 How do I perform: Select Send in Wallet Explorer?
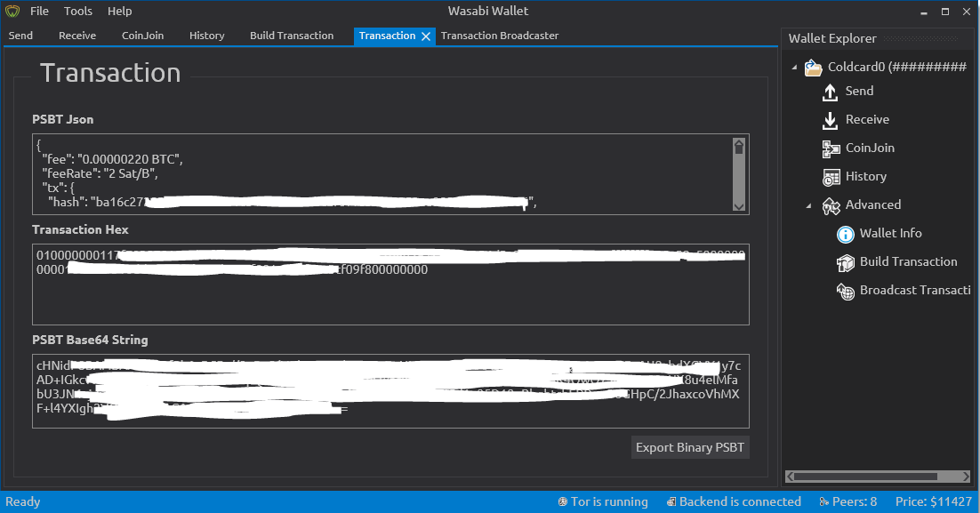859,92
